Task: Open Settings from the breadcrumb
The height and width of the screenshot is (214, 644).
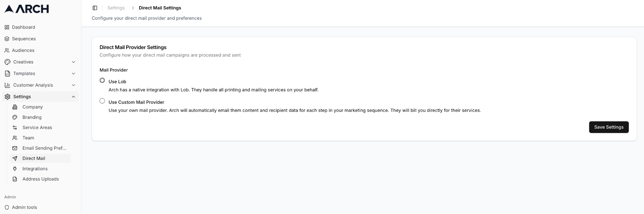Action: (x=116, y=7)
